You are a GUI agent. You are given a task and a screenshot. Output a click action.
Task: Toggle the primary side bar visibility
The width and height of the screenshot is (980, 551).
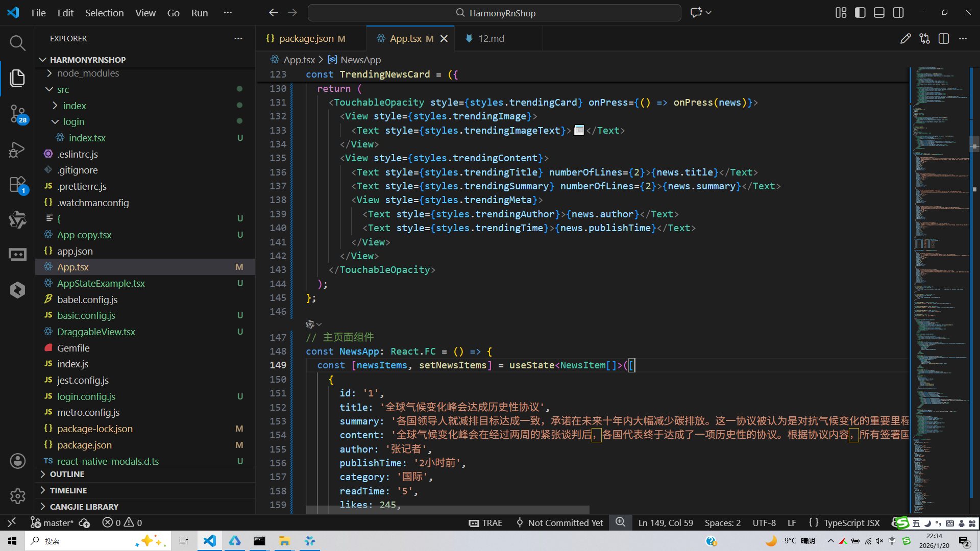tap(860, 13)
